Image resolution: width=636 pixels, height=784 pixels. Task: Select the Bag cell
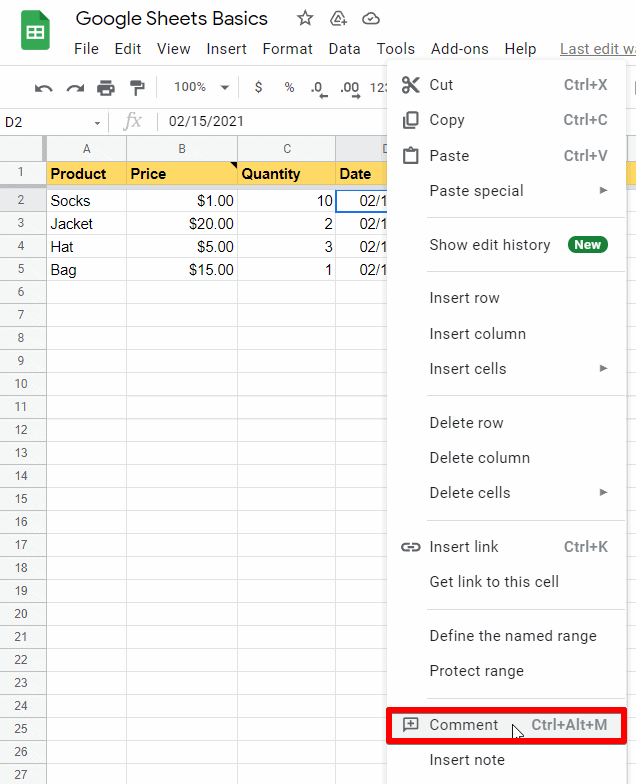point(86,270)
